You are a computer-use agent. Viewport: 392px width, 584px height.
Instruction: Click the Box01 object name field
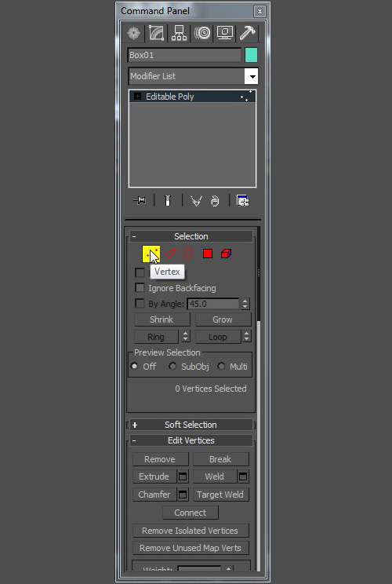click(x=184, y=55)
